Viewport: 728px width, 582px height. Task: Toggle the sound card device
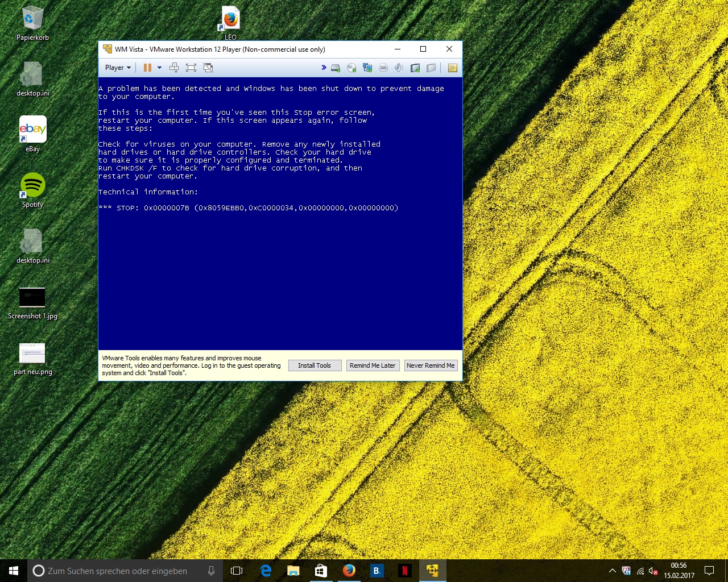(x=399, y=68)
